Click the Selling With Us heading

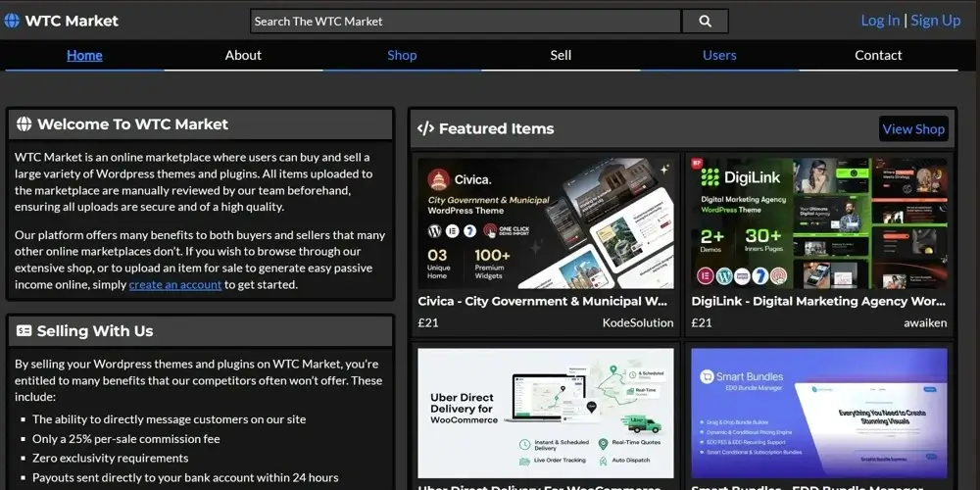pos(95,330)
